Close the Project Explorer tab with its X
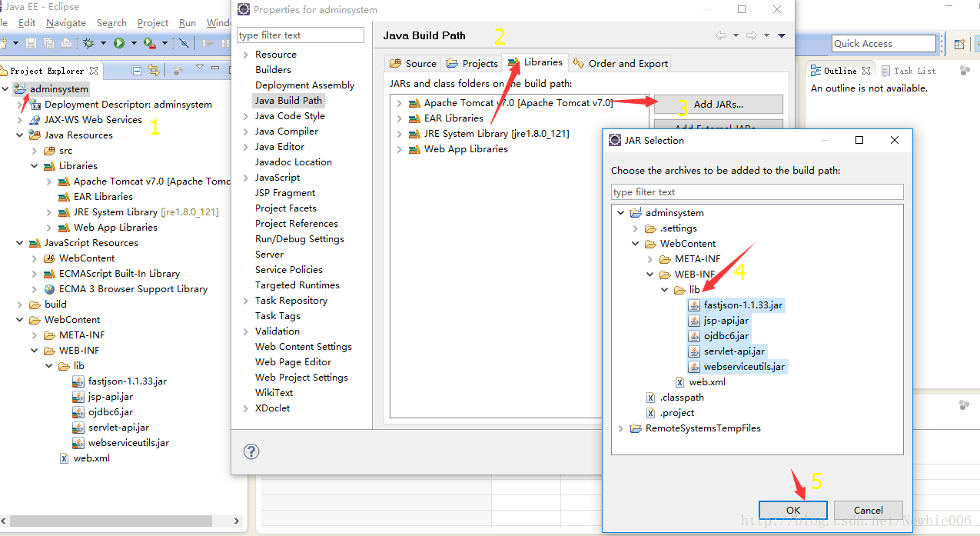980x536 pixels. (94, 70)
